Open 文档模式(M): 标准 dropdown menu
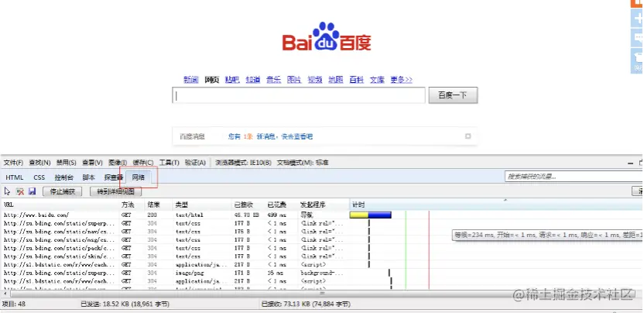The image size is (644, 313). click(x=303, y=163)
